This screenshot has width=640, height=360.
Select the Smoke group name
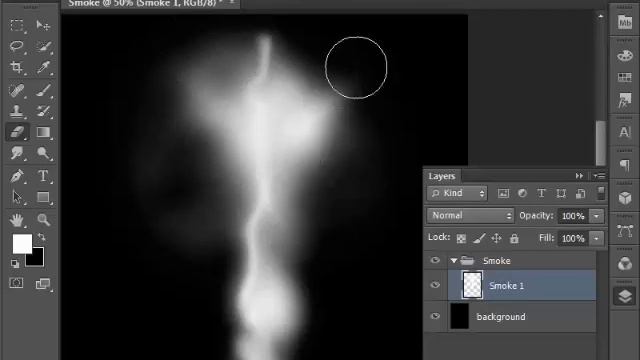(x=496, y=260)
